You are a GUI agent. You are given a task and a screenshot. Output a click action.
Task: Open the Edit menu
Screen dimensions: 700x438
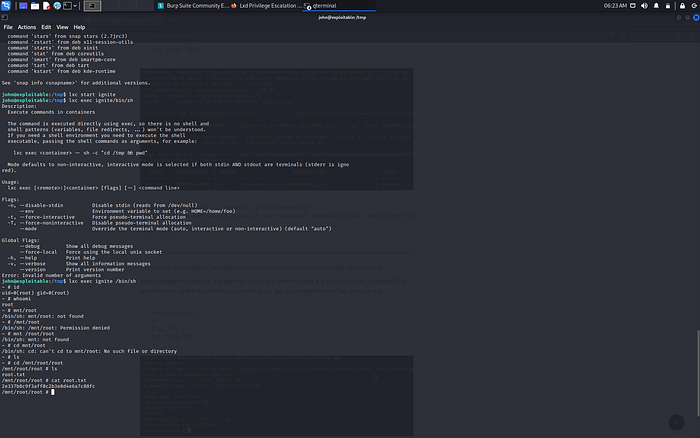click(46, 27)
